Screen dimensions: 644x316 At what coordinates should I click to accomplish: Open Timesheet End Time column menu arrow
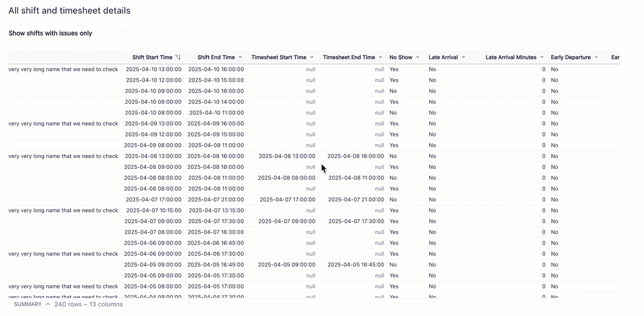380,57
